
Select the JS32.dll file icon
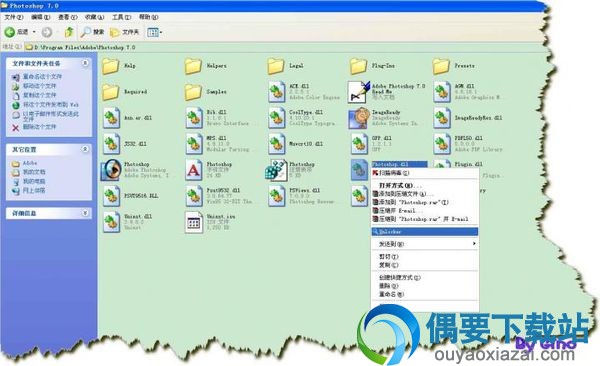pyautogui.click(x=111, y=144)
